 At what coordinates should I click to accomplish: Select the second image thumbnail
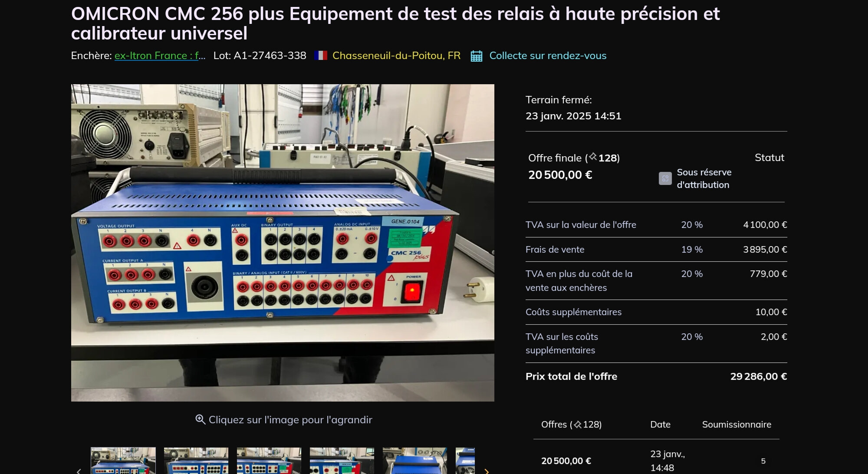click(x=196, y=461)
